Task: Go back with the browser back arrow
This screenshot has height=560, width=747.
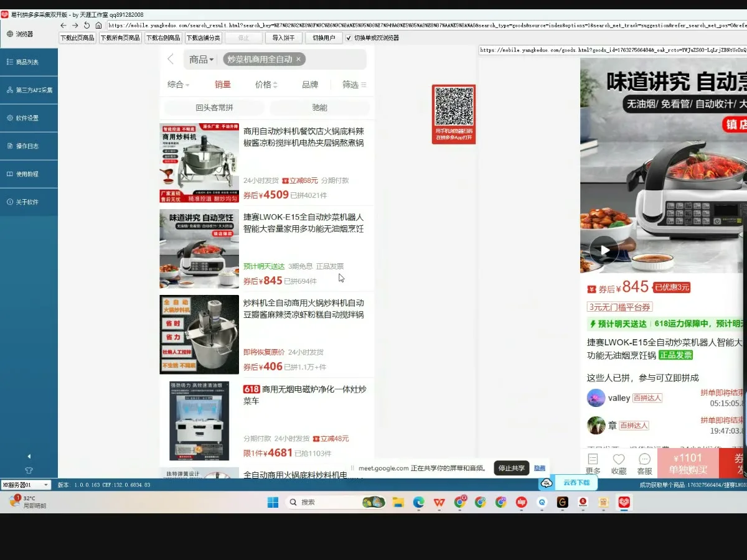Action: tap(63, 26)
